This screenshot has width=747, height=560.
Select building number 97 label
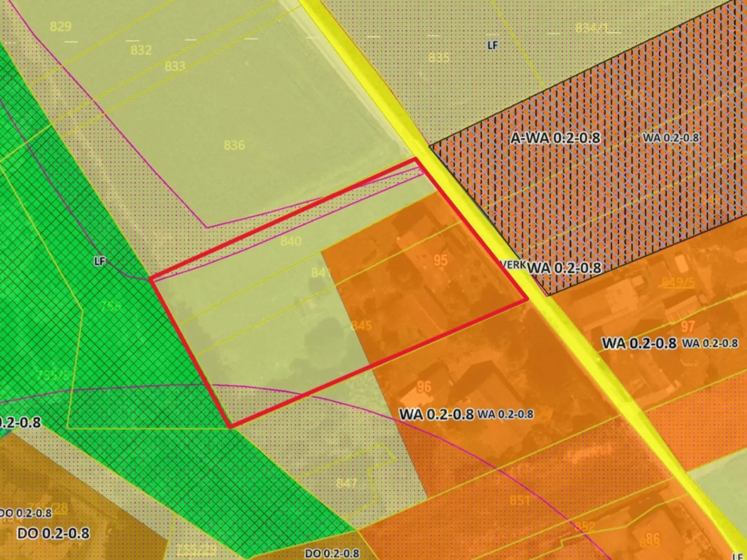687,326
